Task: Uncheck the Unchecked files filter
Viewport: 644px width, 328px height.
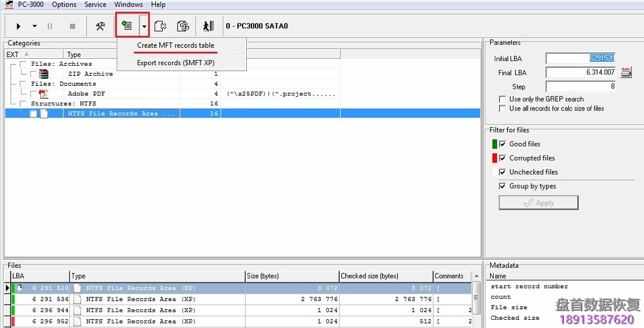Action: (502, 172)
